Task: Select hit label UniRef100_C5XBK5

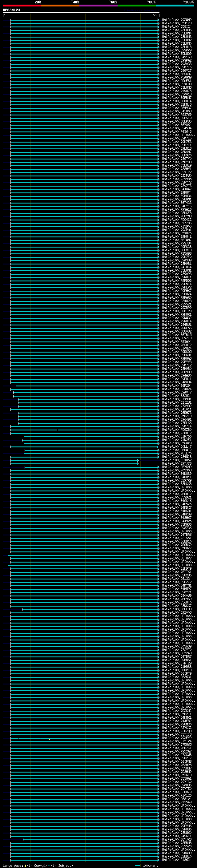Action: (177, 233)
